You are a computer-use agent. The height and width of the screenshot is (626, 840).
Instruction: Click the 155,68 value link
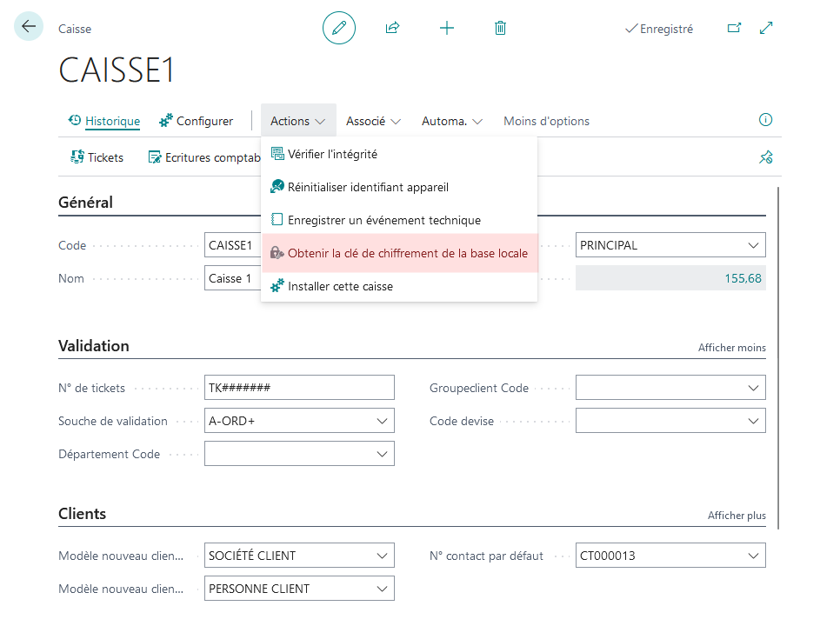743,278
